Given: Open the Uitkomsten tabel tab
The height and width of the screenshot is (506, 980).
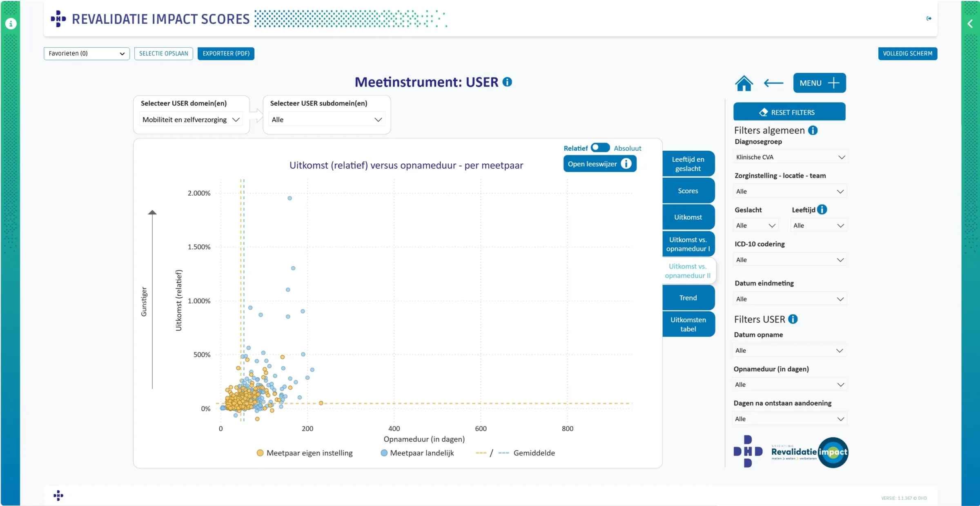Looking at the screenshot, I should pos(688,324).
